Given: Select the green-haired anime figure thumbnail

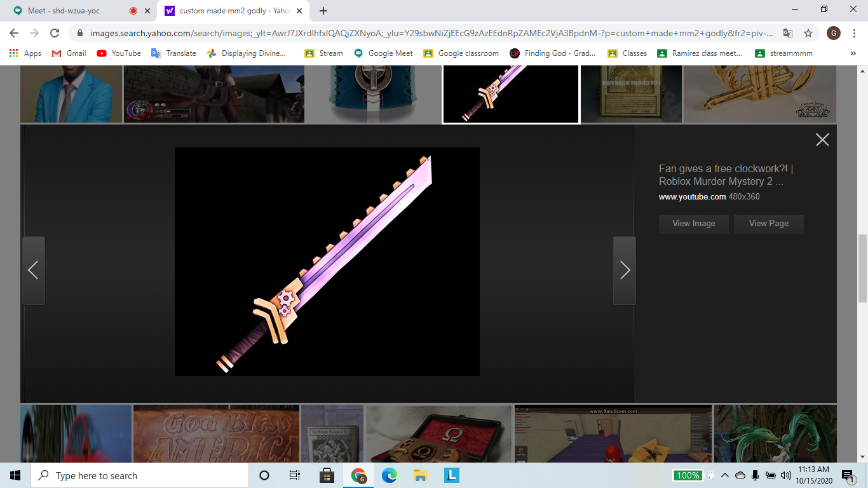Looking at the screenshot, I should point(775,433).
